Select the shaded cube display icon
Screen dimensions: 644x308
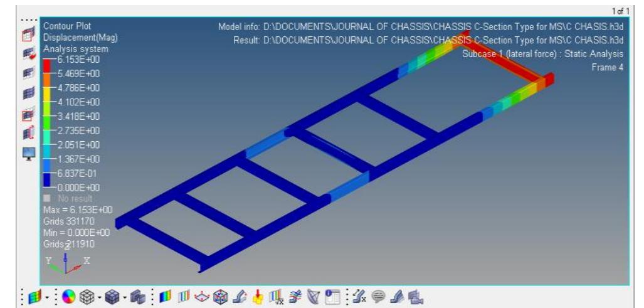click(111, 297)
